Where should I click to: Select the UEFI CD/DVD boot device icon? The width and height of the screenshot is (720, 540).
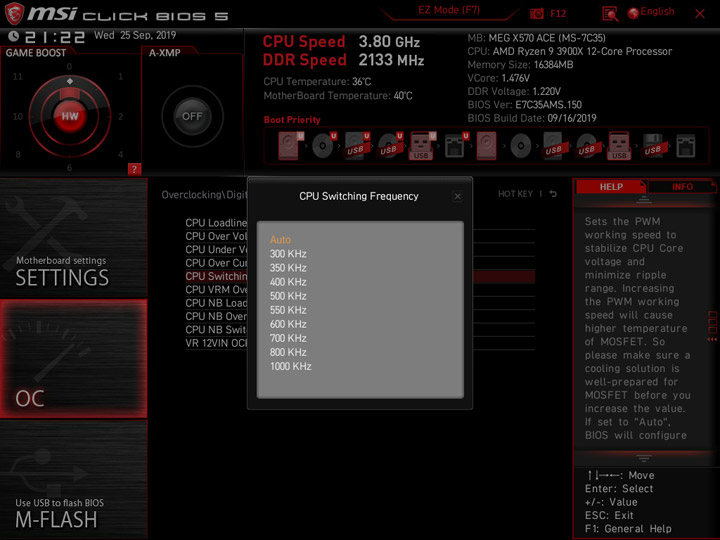[324, 146]
